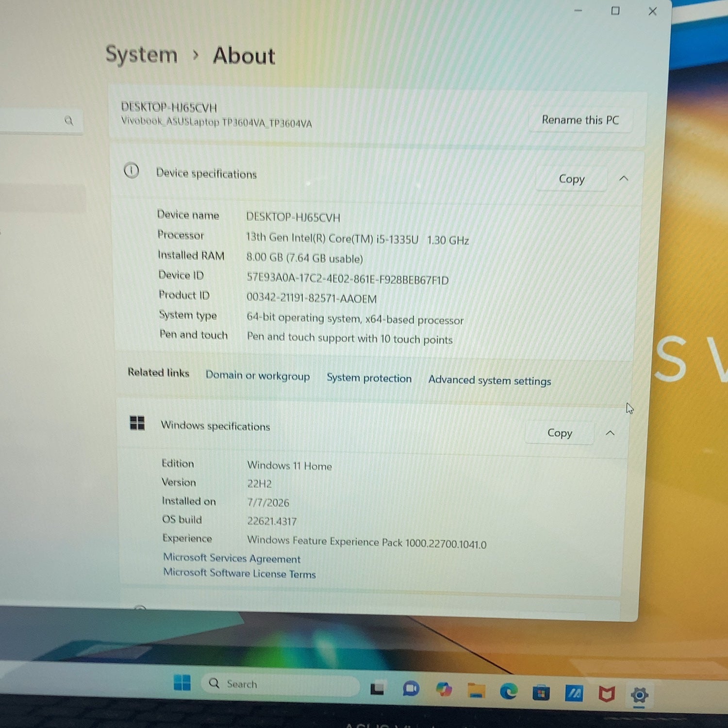Go back to System in the breadcrumb
Viewport: 728px width, 728px height.
(x=142, y=54)
